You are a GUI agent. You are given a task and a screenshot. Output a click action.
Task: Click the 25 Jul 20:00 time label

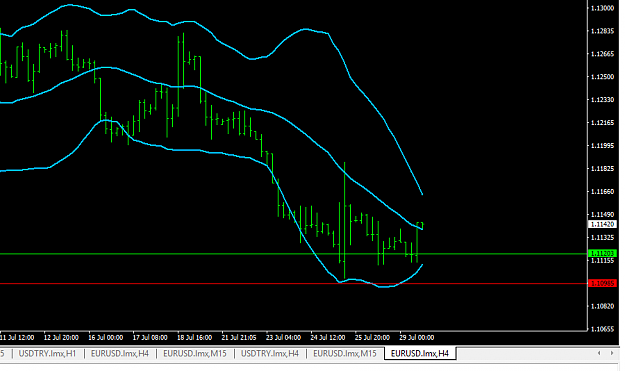(372, 338)
